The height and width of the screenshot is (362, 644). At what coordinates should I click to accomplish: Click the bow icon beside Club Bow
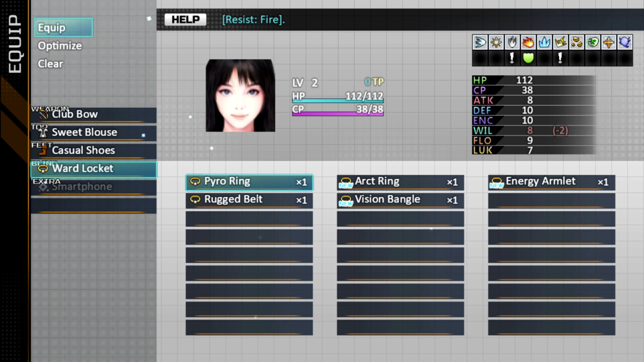click(x=42, y=114)
